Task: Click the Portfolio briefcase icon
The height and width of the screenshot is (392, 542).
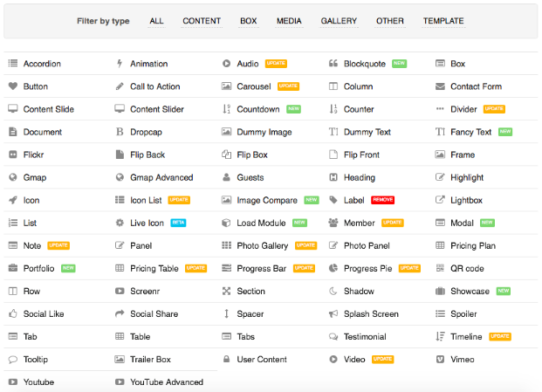Action: point(13,268)
